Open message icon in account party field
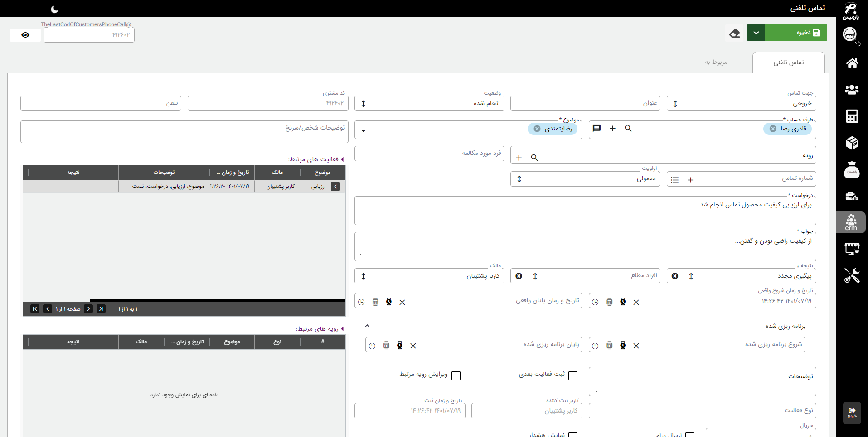Image resolution: width=868 pixels, height=437 pixels. click(597, 129)
